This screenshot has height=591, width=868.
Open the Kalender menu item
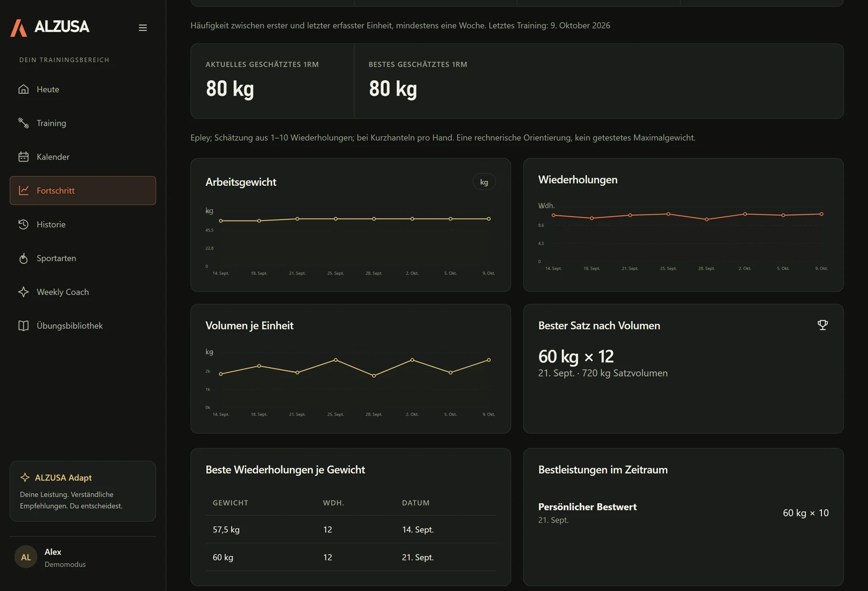pyautogui.click(x=83, y=157)
